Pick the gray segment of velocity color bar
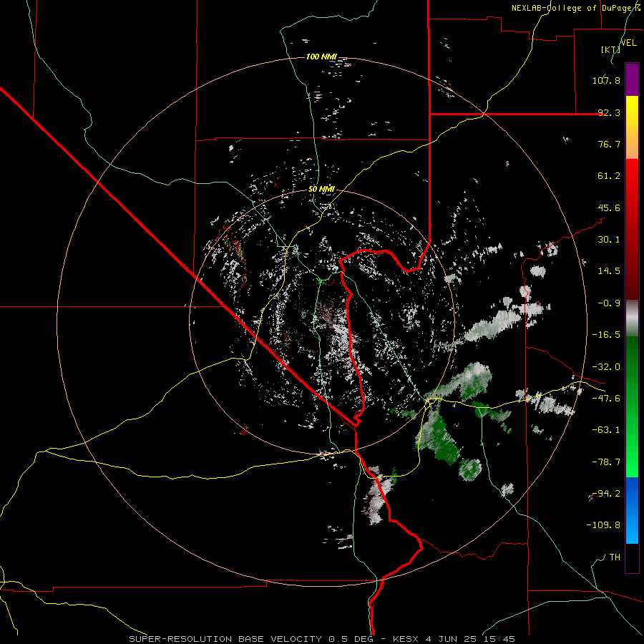 tap(632, 318)
